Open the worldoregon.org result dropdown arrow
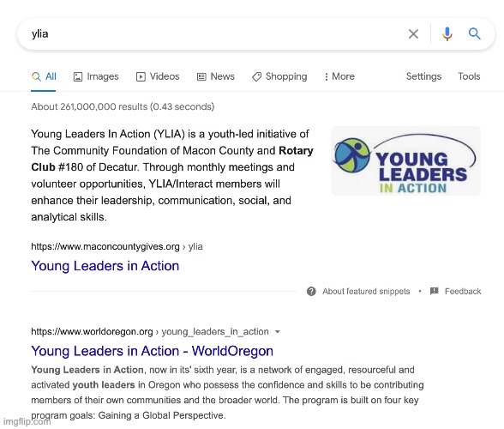This screenshot has height=429, width=504. click(x=278, y=332)
